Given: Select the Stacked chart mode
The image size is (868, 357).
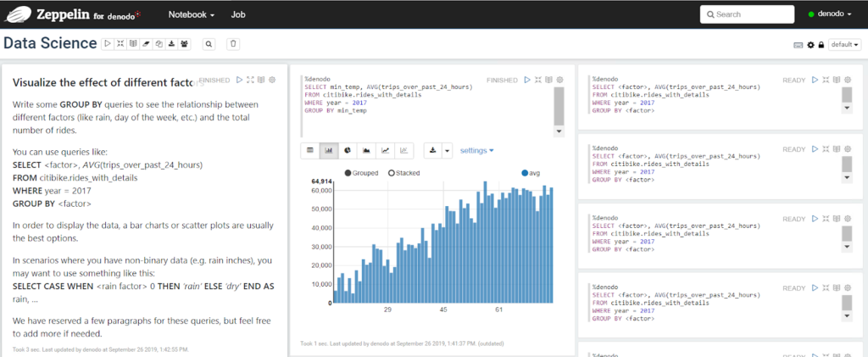Looking at the screenshot, I should coord(407,173).
